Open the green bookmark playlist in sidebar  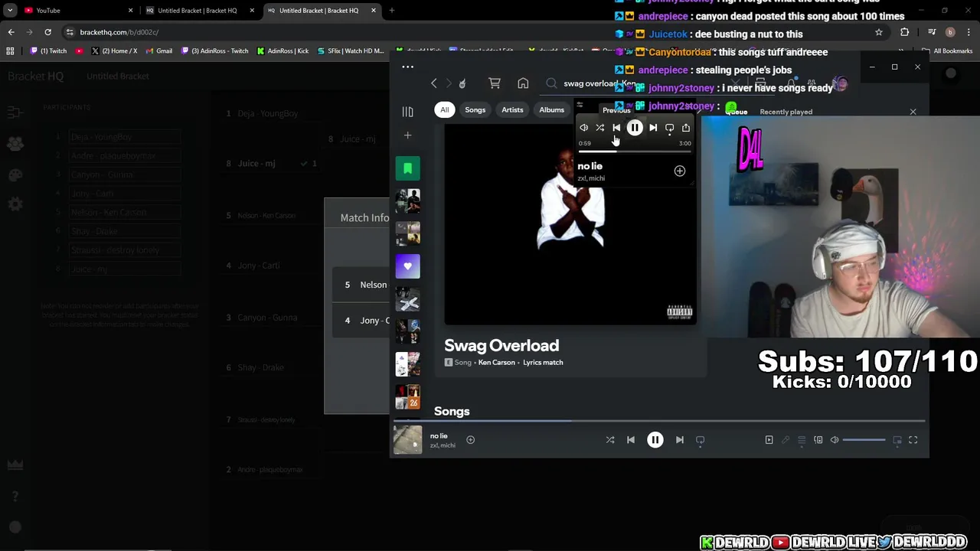407,168
